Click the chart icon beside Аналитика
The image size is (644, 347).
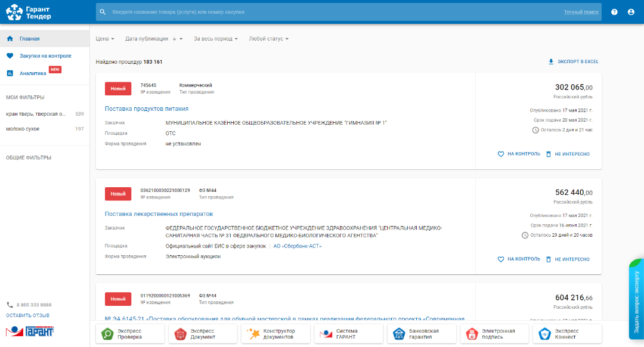pyautogui.click(x=10, y=73)
